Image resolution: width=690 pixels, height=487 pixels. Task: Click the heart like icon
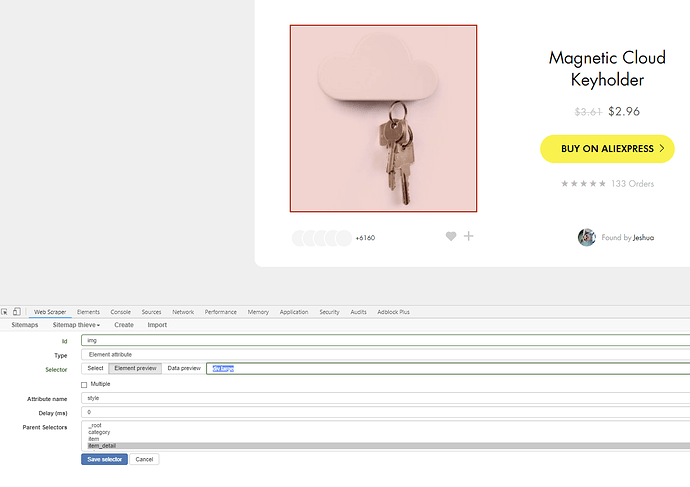point(451,236)
